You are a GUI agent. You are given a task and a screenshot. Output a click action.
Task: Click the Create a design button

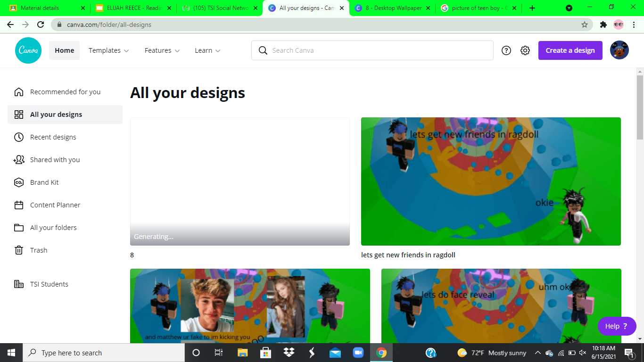[570, 50]
